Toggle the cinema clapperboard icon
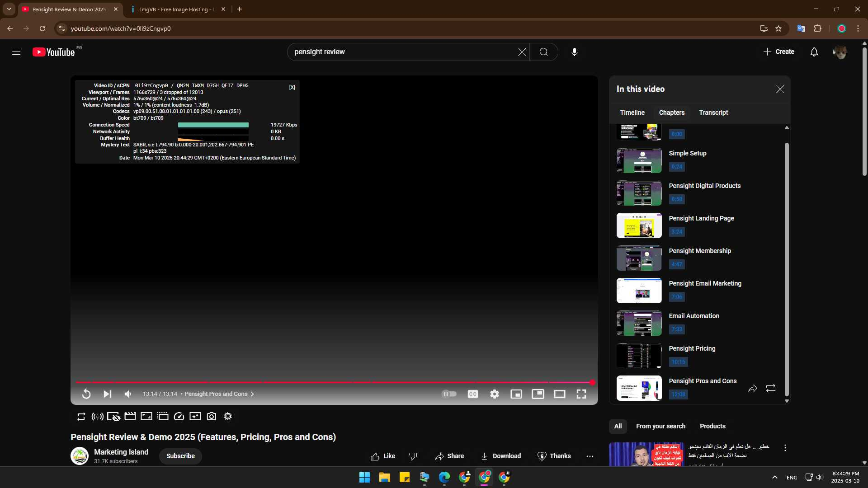 (x=130, y=417)
